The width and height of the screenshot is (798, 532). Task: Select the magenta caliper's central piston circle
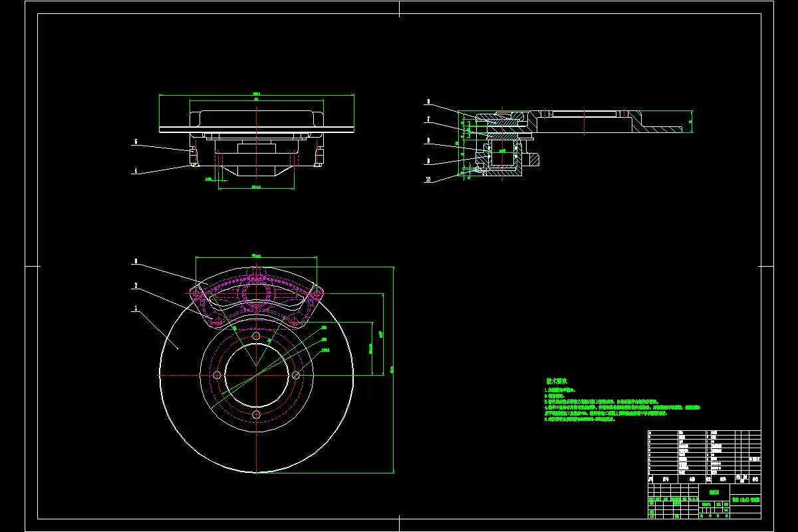tap(256, 292)
